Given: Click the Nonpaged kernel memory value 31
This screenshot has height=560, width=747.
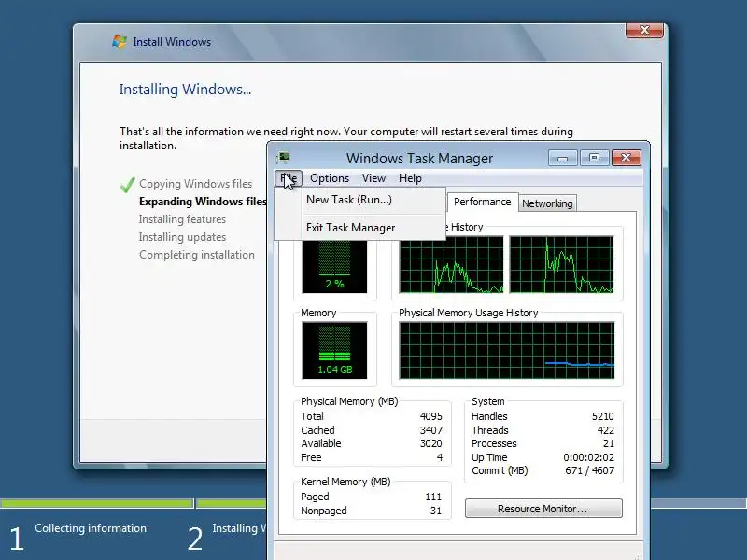Looking at the screenshot, I should pyautogui.click(x=435, y=511).
